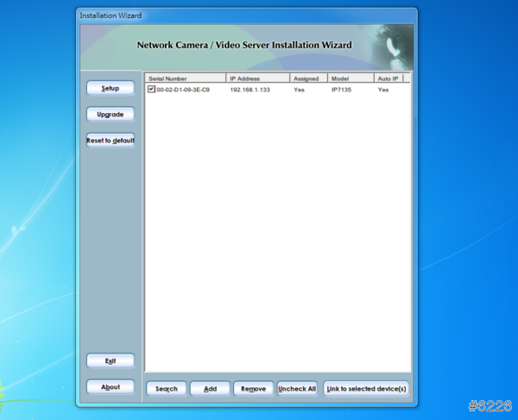Click the Assigned column header

(308, 78)
